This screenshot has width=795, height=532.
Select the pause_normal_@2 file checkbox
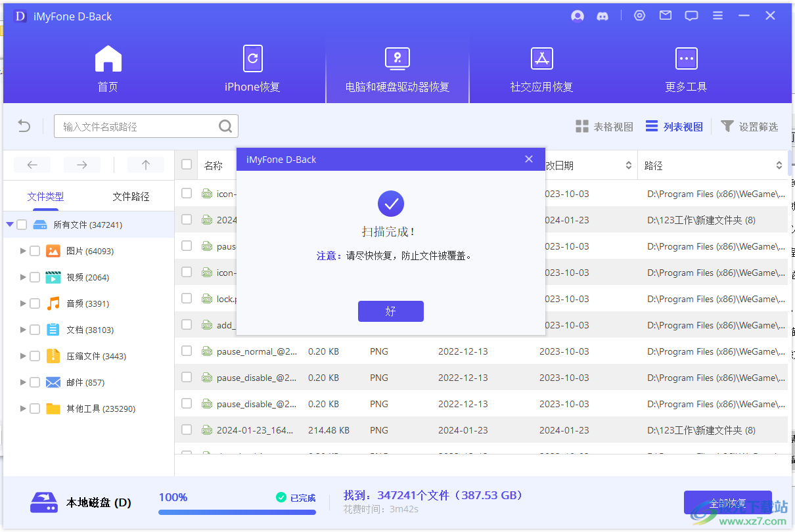pos(187,351)
